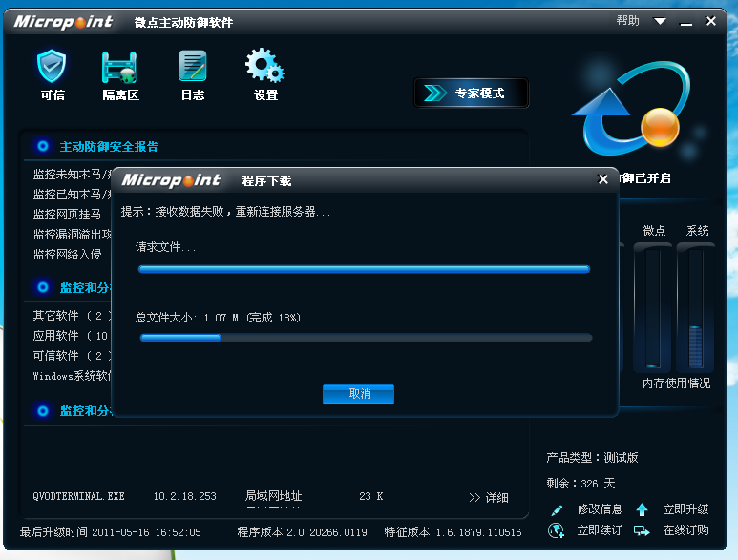The width and height of the screenshot is (738, 560).
Task: Select 监控网络入侵 report row
Action: coord(67,255)
